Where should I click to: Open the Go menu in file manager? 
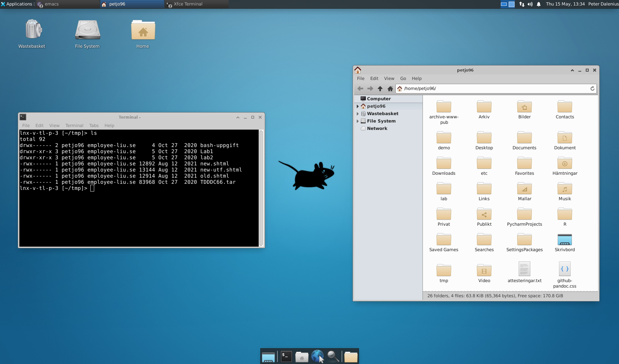tap(403, 78)
